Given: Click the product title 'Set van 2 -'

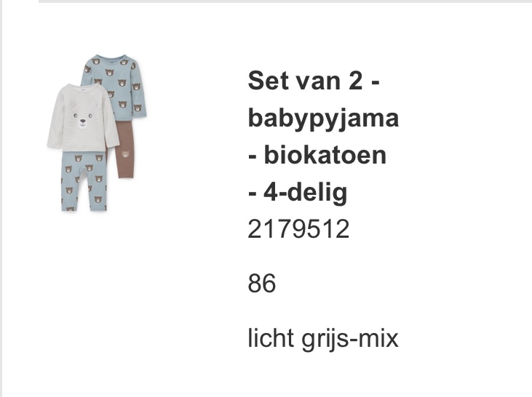Looking at the screenshot, I should point(314,81).
